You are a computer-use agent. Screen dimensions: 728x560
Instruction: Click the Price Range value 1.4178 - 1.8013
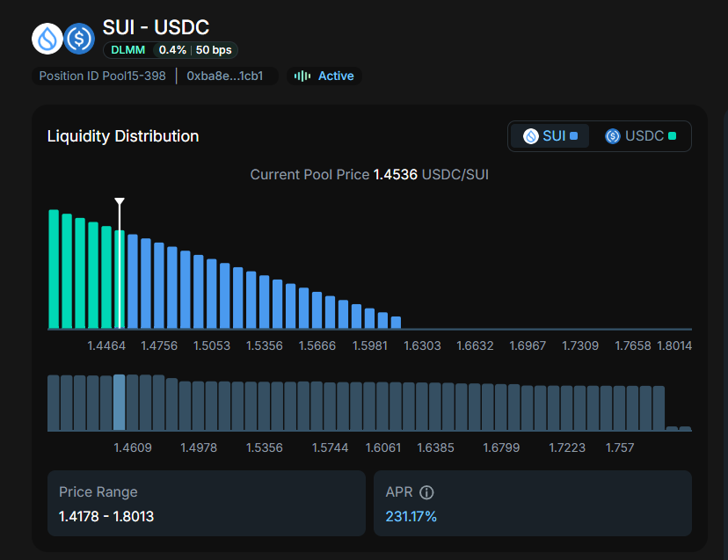[106, 516]
